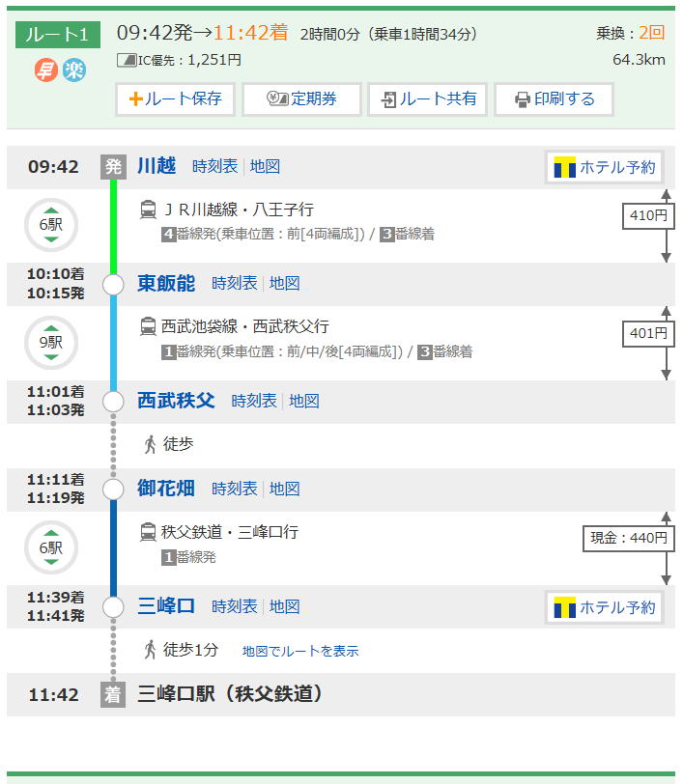View the 時刻表 for 御花畑 station
Viewport: 683px width, 784px height.
[234, 489]
